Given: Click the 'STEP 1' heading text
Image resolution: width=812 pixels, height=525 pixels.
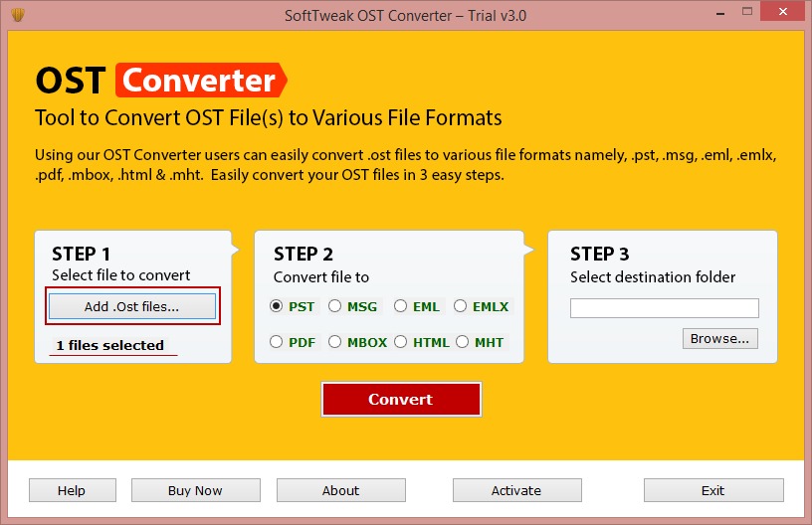Looking at the screenshot, I should tap(81, 254).
